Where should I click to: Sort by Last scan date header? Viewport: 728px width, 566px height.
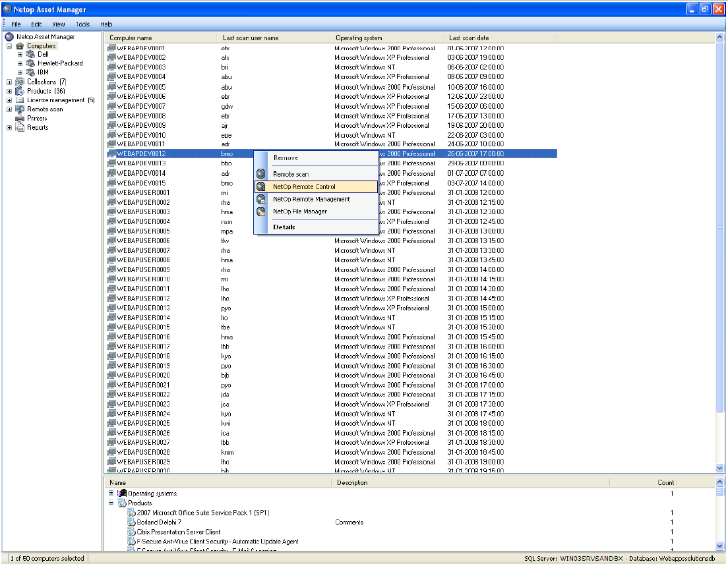501,38
